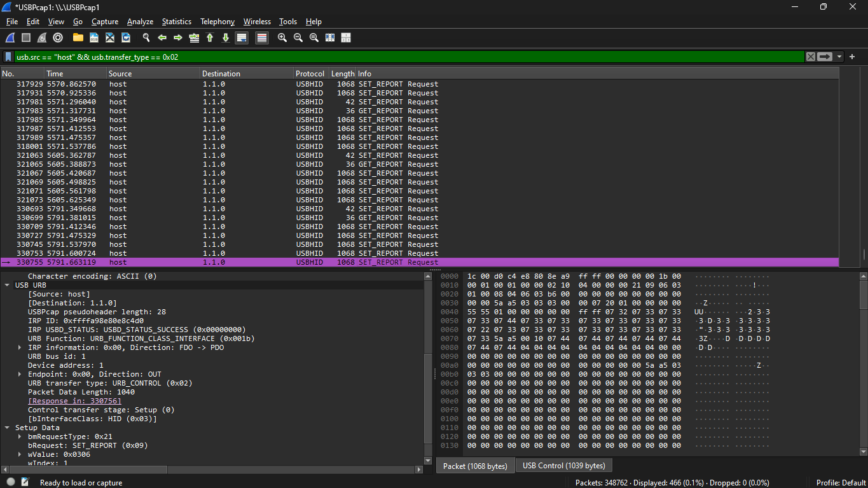Sort packets by the Info column
The width and height of the screenshot is (868, 488).
click(x=597, y=74)
